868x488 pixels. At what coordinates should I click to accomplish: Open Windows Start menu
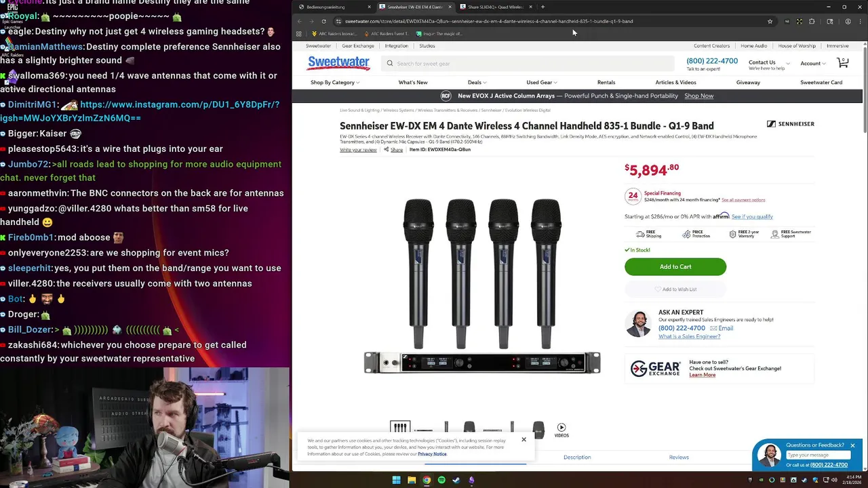pos(396,481)
